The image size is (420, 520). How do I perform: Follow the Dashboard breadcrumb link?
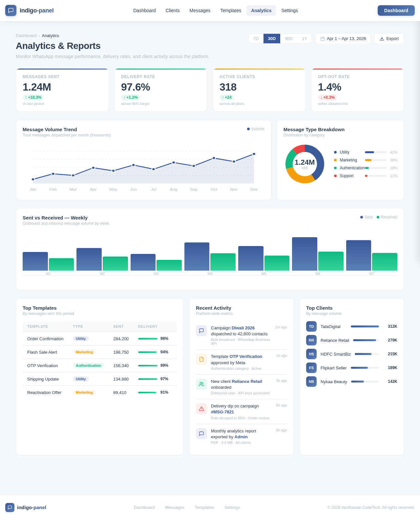pos(26,36)
